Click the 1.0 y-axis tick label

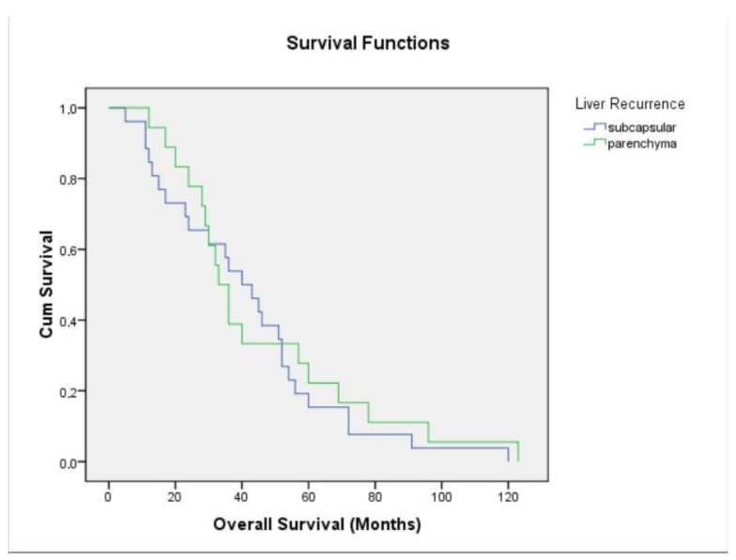pos(69,109)
